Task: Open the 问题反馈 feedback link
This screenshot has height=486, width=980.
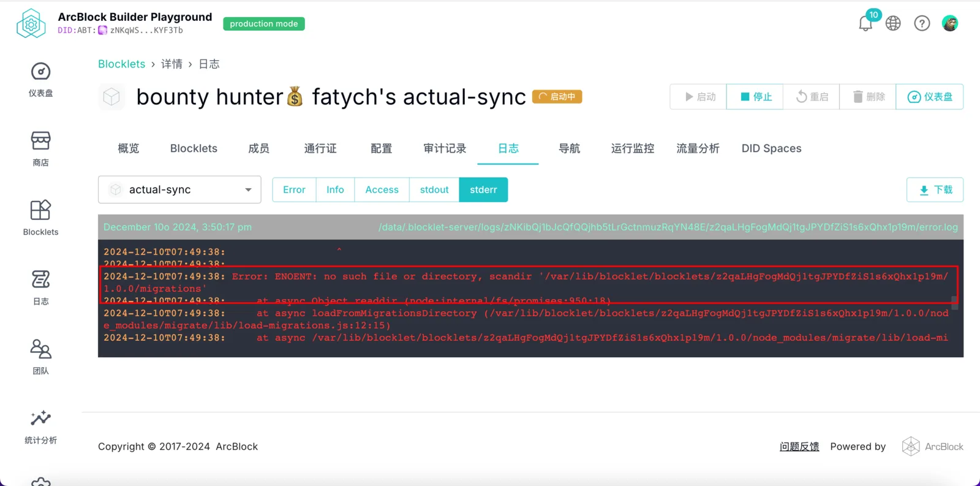Action: (799, 447)
